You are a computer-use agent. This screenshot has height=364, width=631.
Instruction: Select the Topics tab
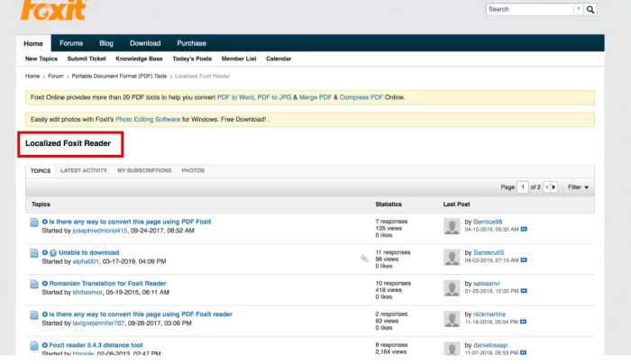pos(41,171)
